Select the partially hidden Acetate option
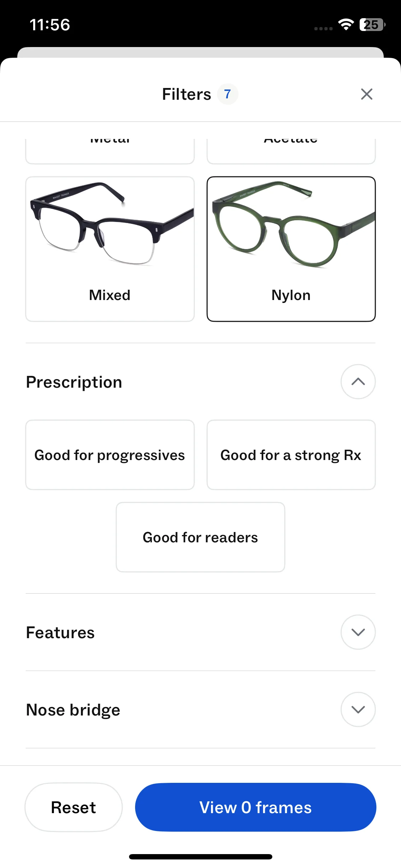Screen dimensions: 401x868 pyautogui.click(x=291, y=150)
